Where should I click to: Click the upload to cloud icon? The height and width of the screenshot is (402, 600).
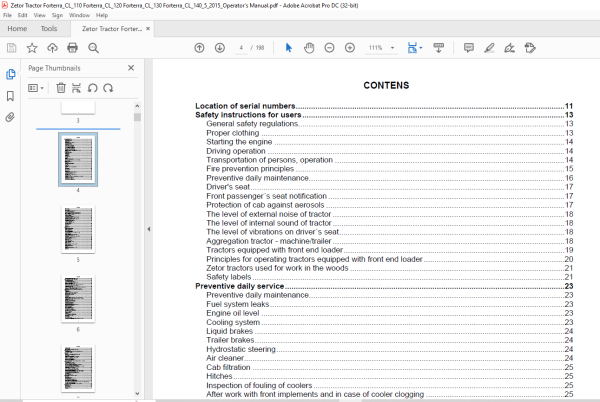[52, 48]
